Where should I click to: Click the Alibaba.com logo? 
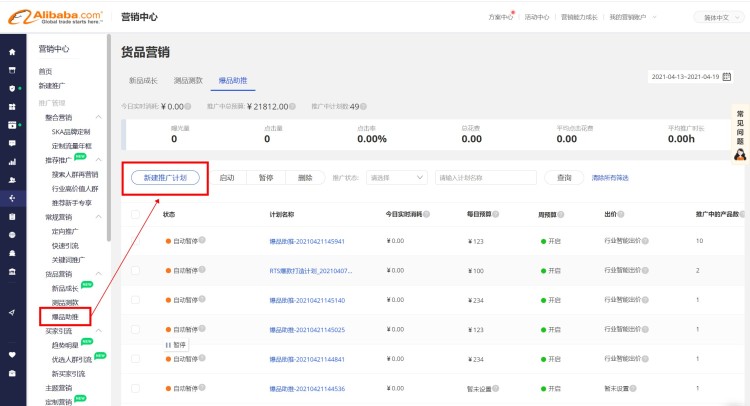coord(53,17)
